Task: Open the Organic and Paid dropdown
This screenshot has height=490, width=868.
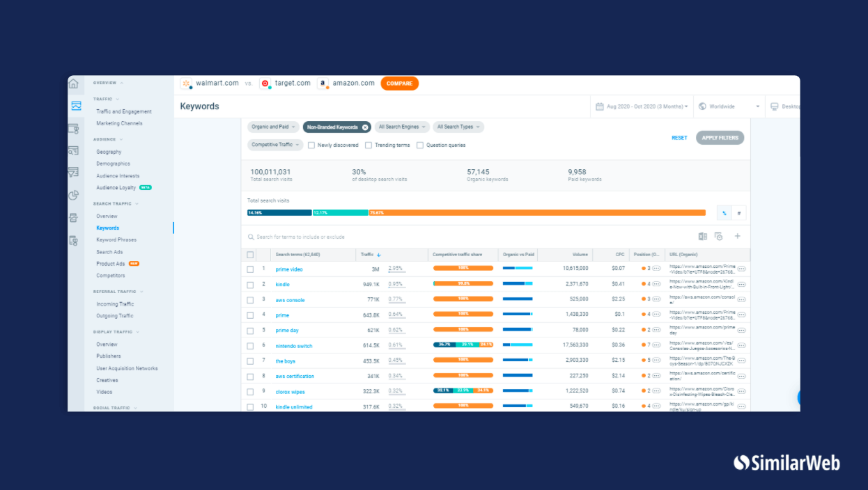Action: [x=274, y=127]
